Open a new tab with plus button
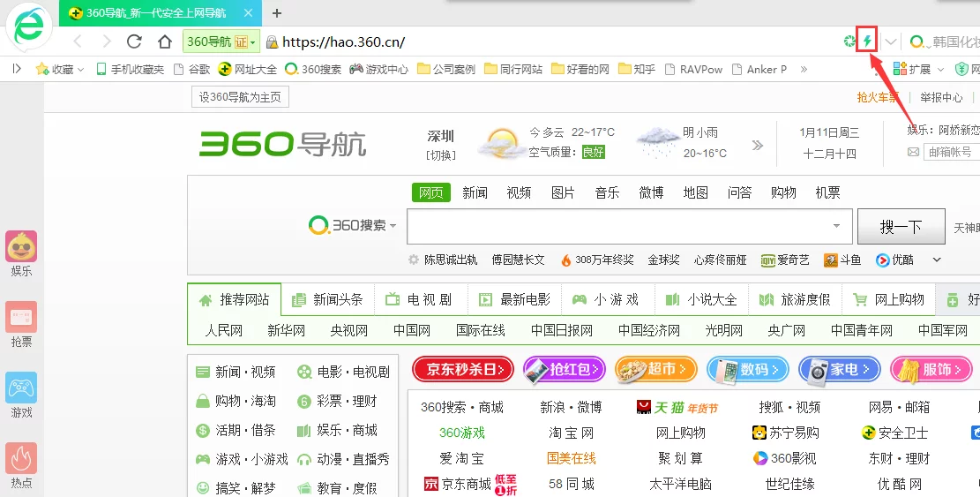This screenshot has width=980, height=497. (x=277, y=13)
